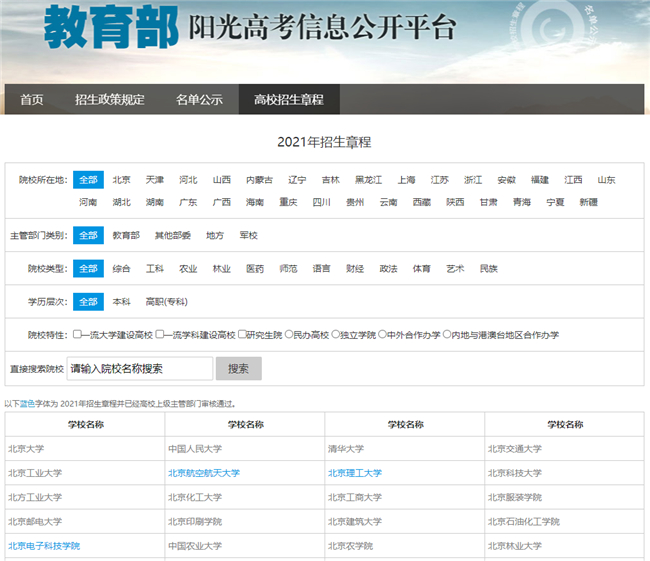The width and height of the screenshot is (650, 561).
Task: Filter department by 教育部
Action: pyautogui.click(x=126, y=236)
